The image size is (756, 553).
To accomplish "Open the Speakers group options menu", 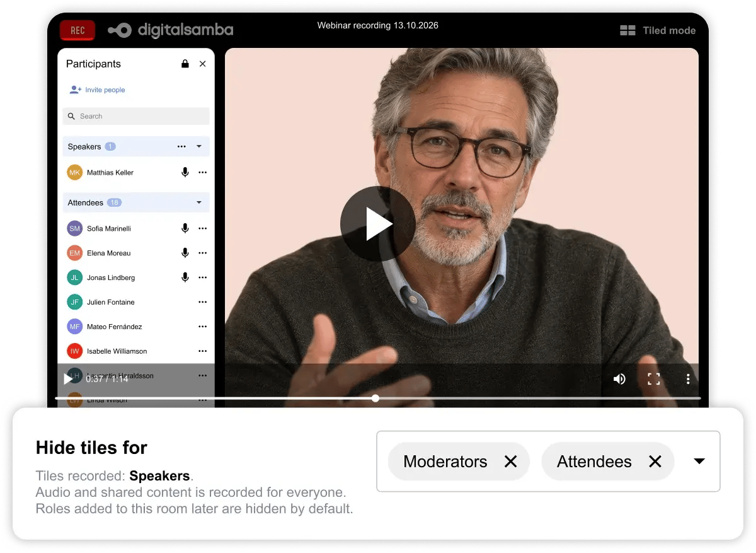I will point(181,146).
